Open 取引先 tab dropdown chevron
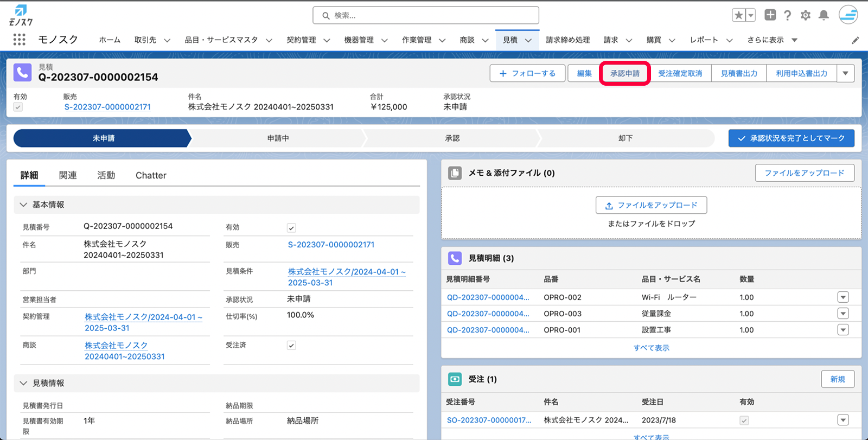Viewport: 868px width, 440px height. [167, 40]
